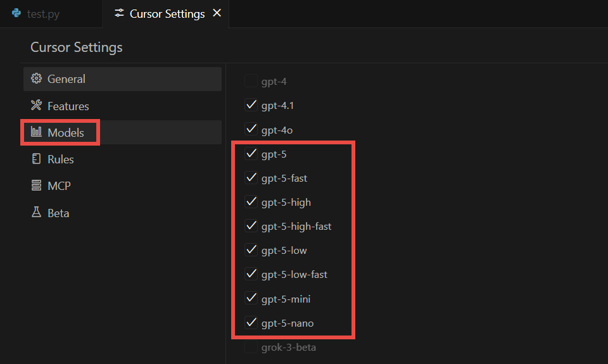Click the gpt-5-low-fast label text
The width and height of the screenshot is (608, 364).
294,275
